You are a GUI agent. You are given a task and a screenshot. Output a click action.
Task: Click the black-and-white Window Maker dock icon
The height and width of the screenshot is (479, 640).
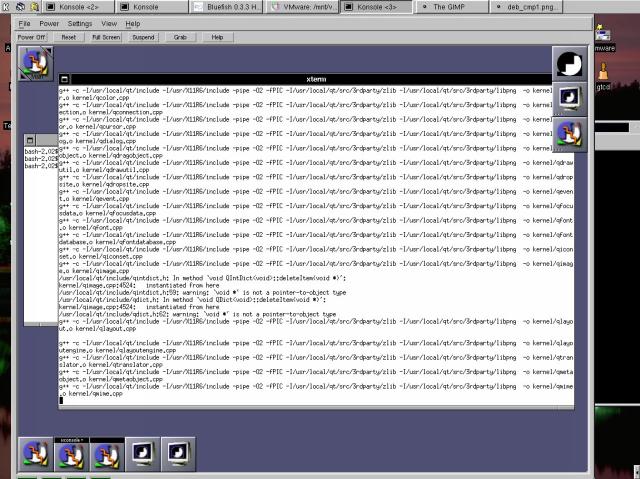569,64
